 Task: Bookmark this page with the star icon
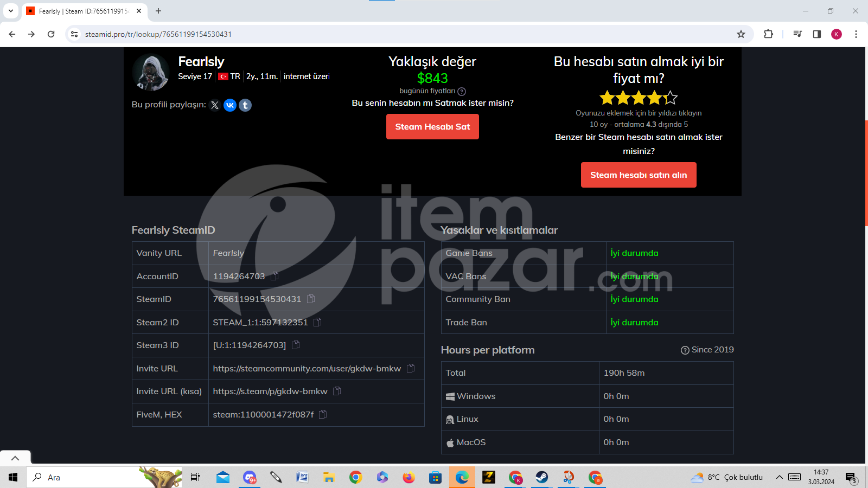tap(741, 34)
